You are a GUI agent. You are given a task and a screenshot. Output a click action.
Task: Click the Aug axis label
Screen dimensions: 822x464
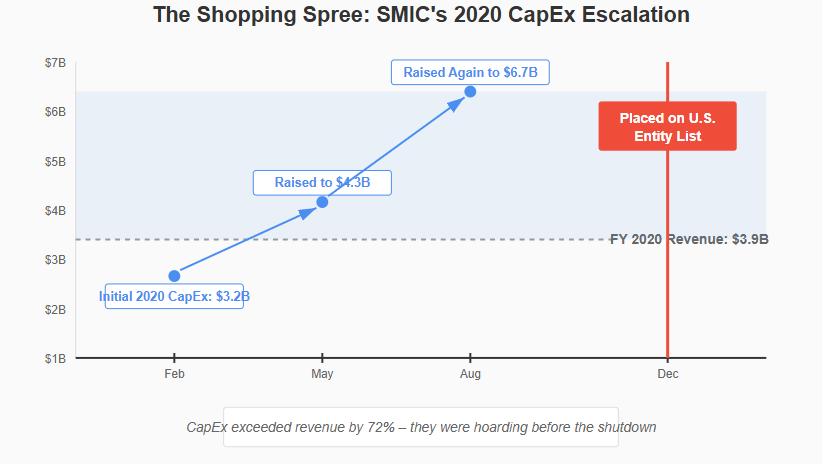[470, 374]
